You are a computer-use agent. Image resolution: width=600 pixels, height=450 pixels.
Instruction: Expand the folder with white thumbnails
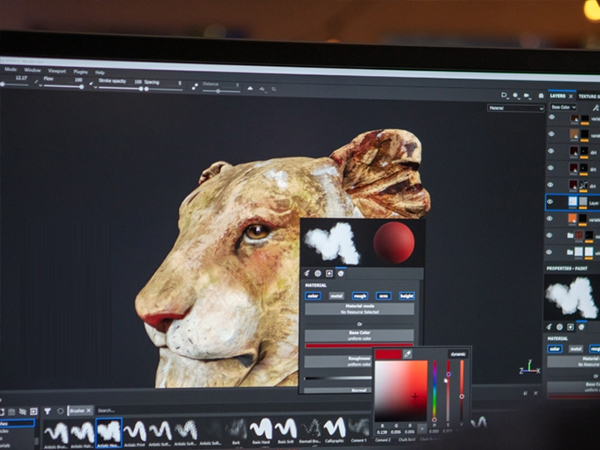[570, 252]
